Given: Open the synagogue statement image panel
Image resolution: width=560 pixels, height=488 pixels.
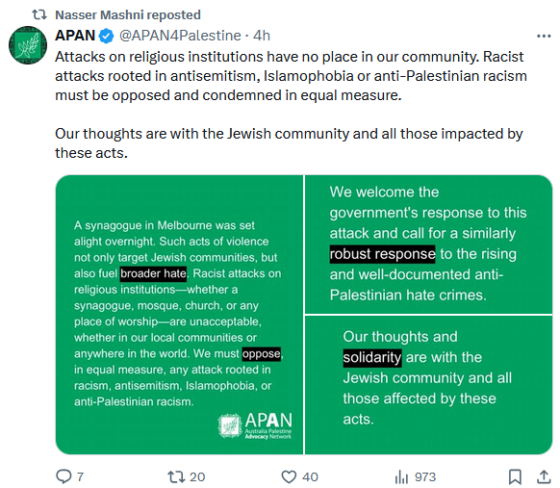Looking at the screenshot, I should 179,315.
